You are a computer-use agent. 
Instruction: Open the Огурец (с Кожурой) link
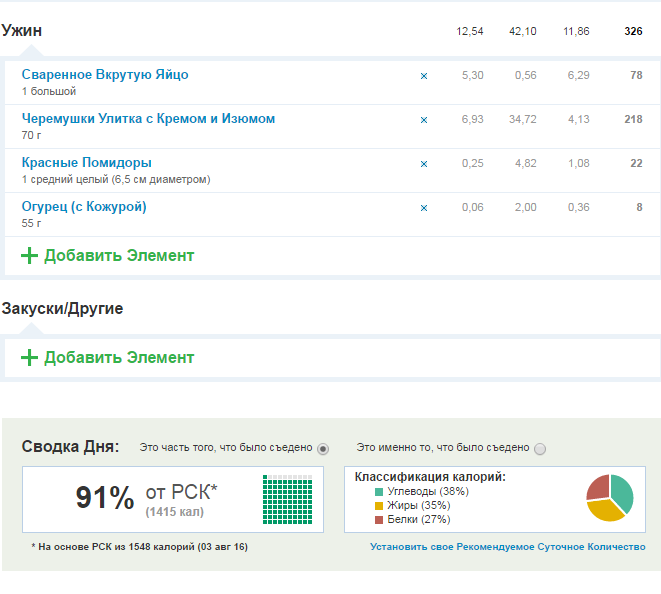pyautogui.click(x=84, y=207)
